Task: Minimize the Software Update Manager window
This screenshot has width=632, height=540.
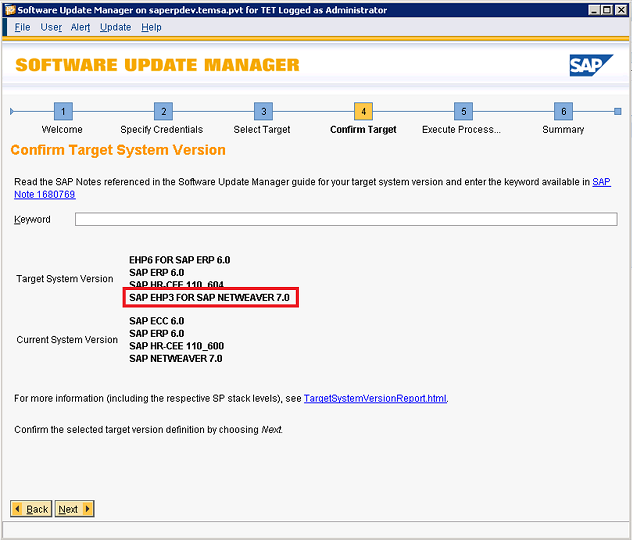Action: pyautogui.click(x=594, y=10)
